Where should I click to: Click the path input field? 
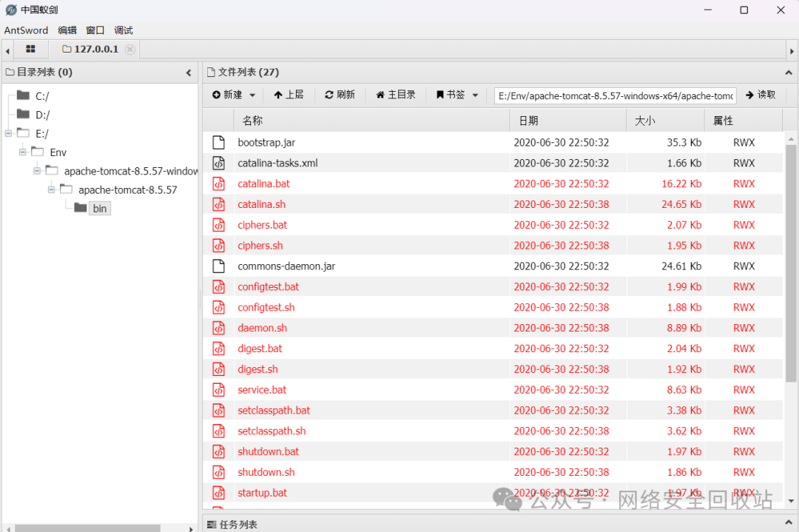pos(615,95)
